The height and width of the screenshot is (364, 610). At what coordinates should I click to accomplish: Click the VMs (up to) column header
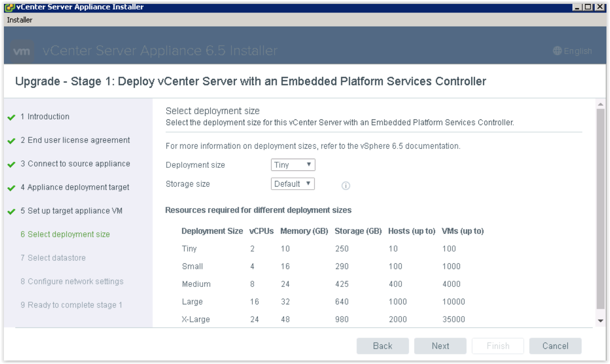tap(463, 231)
